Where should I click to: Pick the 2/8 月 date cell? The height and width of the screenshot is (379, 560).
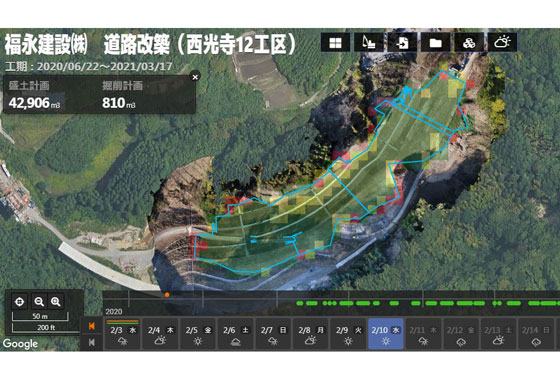tap(311, 334)
